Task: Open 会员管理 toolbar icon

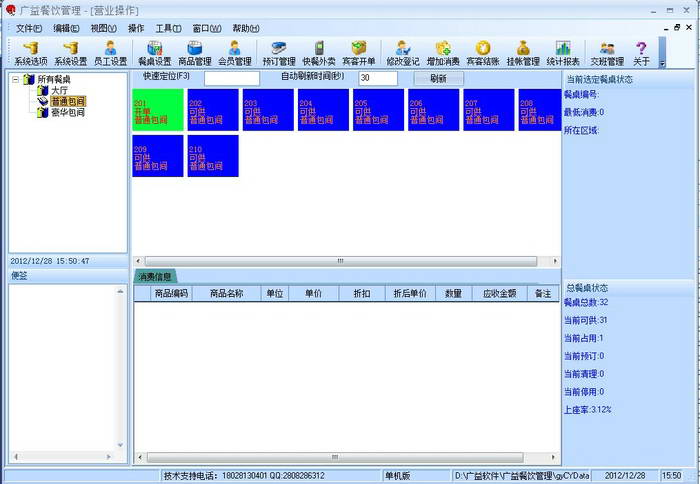Action: [235, 53]
